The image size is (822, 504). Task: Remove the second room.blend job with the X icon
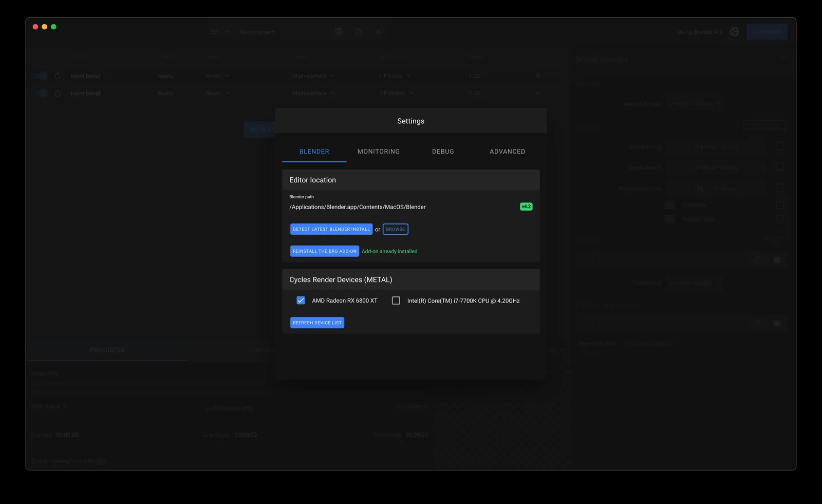[x=537, y=93]
